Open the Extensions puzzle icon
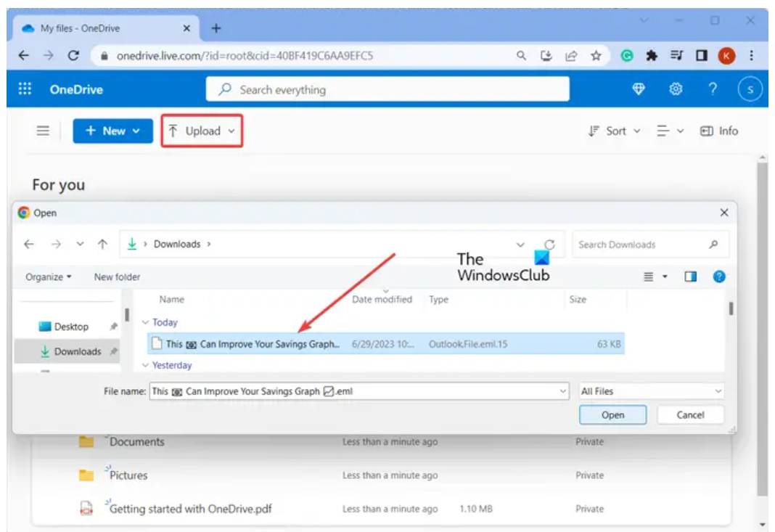The image size is (775, 532). [652, 55]
